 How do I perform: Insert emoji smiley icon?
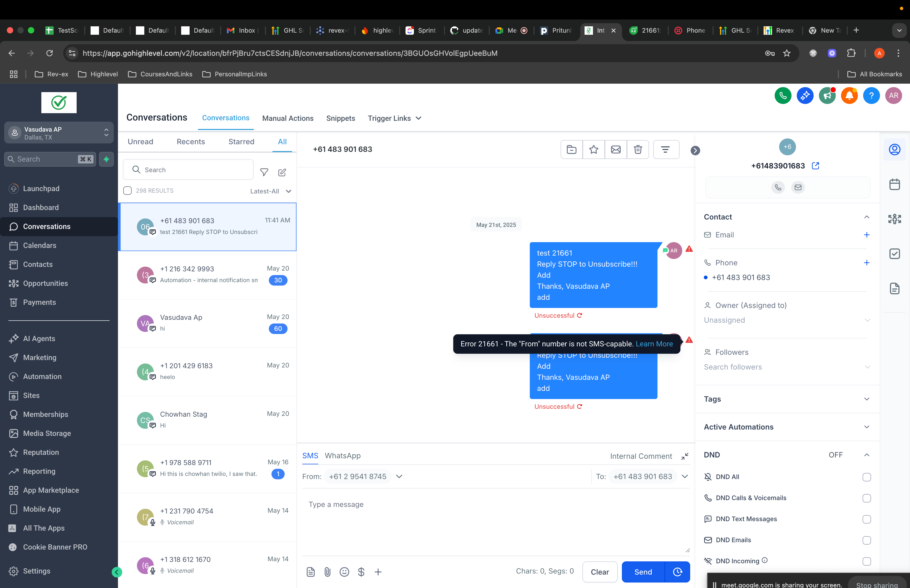[x=344, y=572]
